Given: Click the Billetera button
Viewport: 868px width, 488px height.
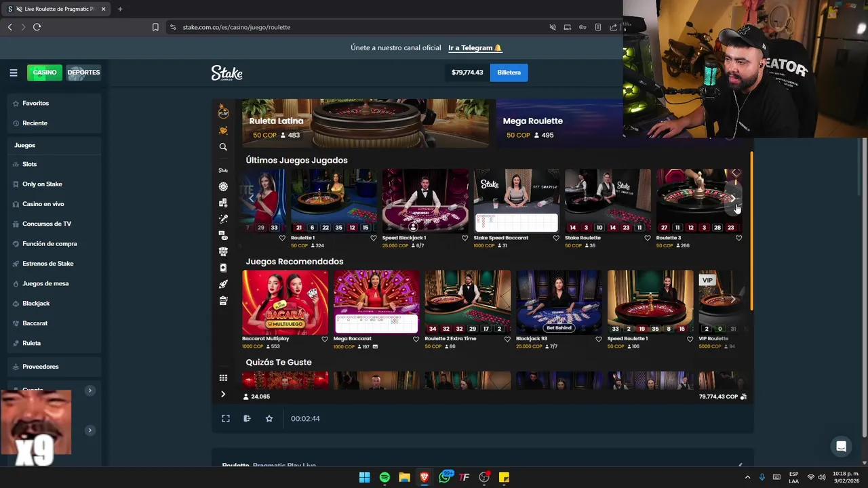Looking at the screenshot, I should (x=509, y=73).
